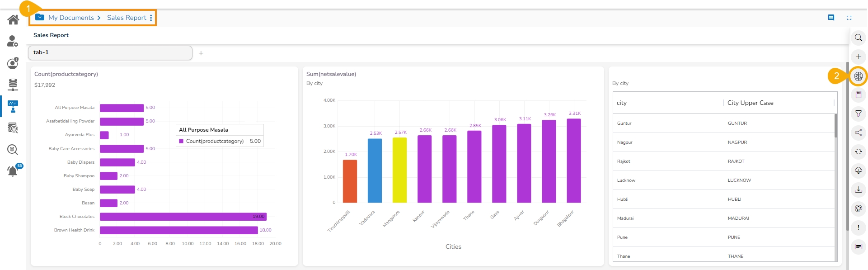Screen dimensions: 868x270
Task: Refresh the report using the sync icon
Action: 858,152
